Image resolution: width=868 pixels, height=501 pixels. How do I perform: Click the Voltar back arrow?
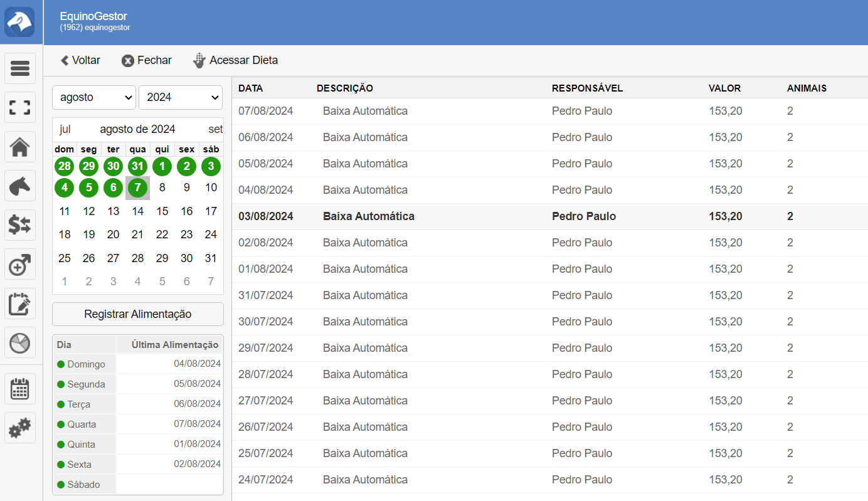[x=80, y=60]
